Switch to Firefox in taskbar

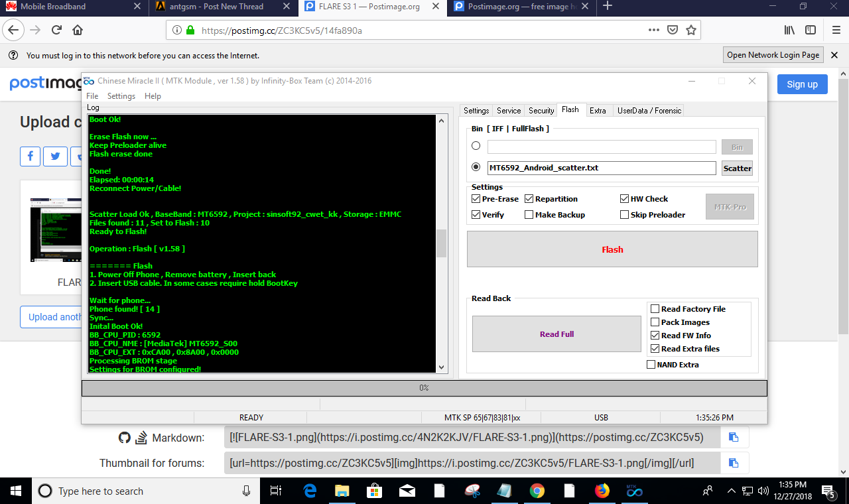(x=602, y=491)
